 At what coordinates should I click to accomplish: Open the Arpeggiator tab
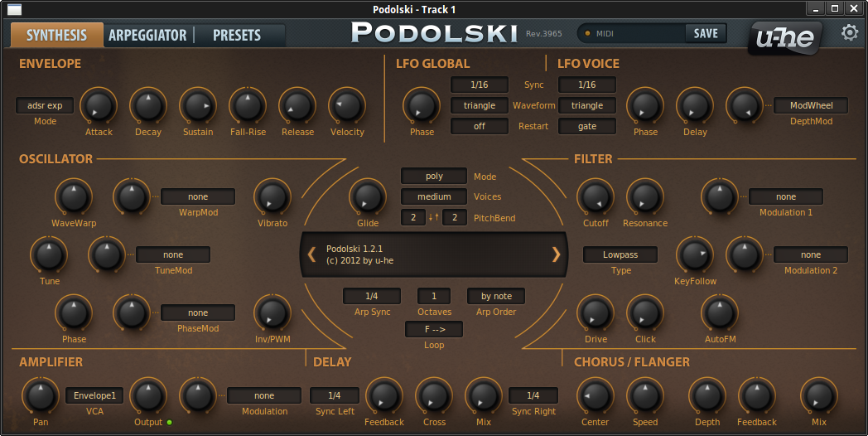click(147, 35)
